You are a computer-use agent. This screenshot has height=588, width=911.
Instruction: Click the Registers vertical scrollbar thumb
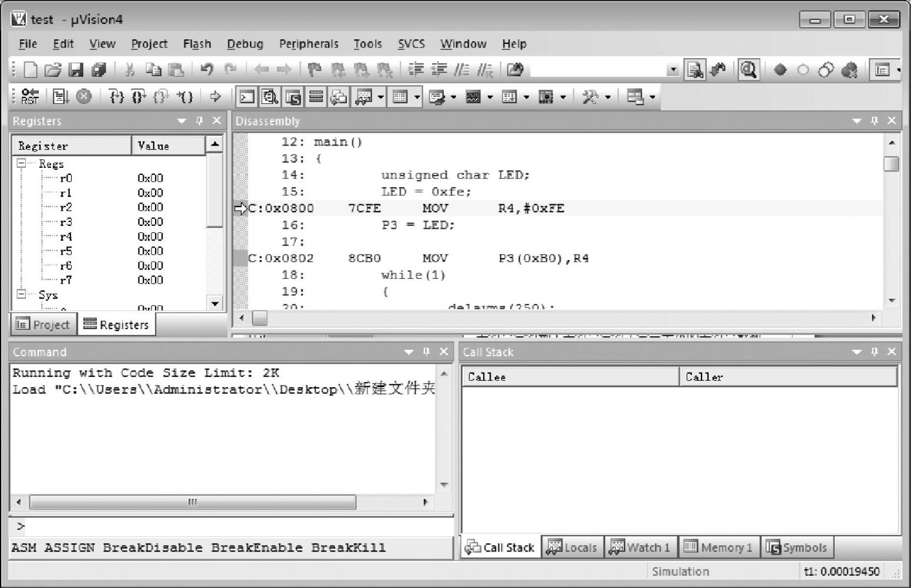[215, 190]
